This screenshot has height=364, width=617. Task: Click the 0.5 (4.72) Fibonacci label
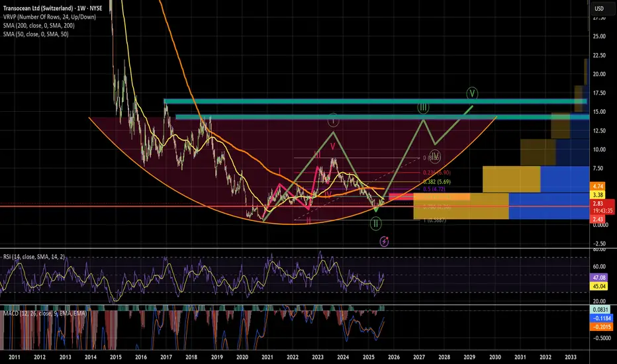434,189
